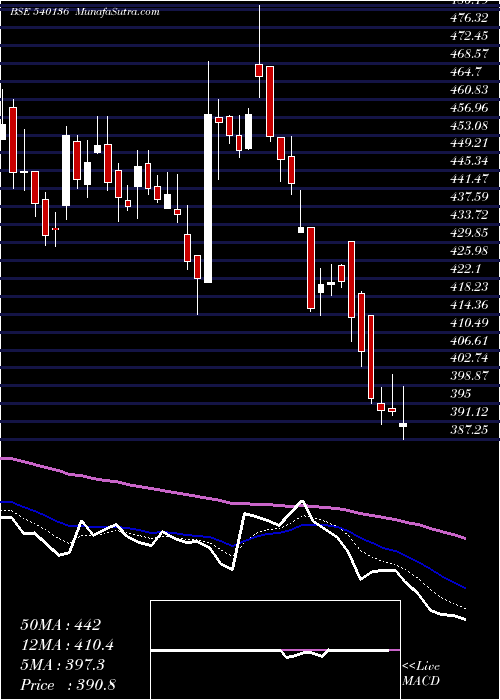Click the 395 price axis label
Screen dimensions: 500x700
click(x=461, y=394)
